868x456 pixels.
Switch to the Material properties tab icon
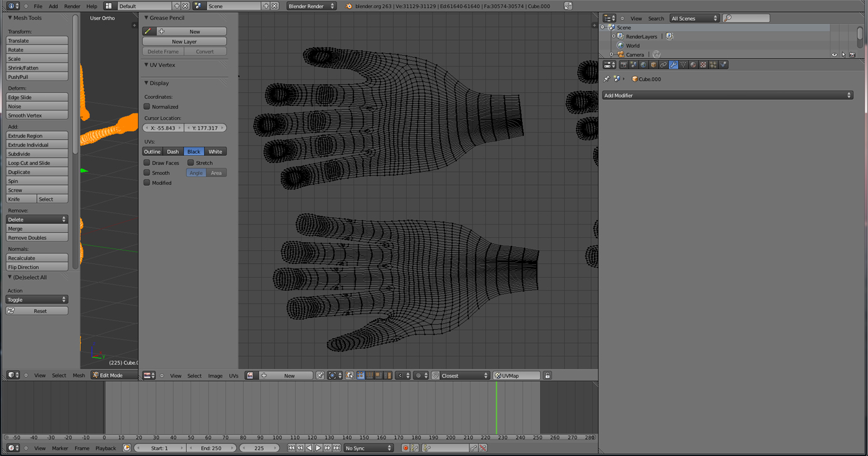[693, 65]
